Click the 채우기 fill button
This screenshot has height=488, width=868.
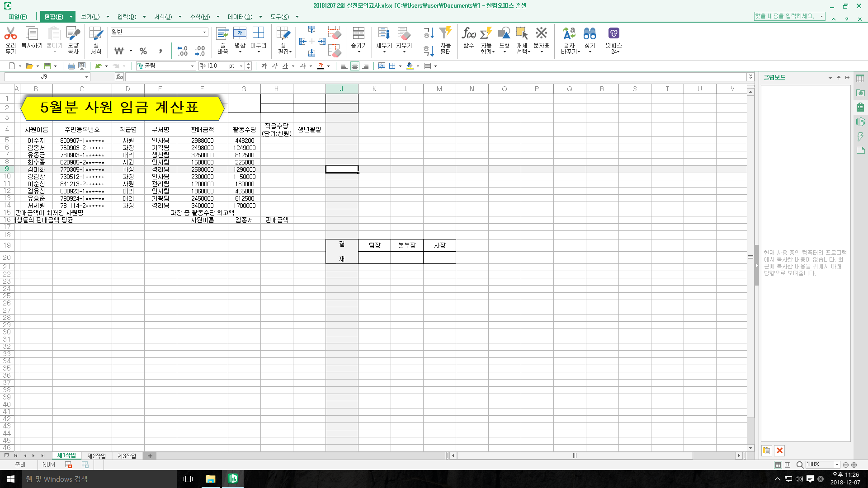pyautogui.click(x=384, y=33)
